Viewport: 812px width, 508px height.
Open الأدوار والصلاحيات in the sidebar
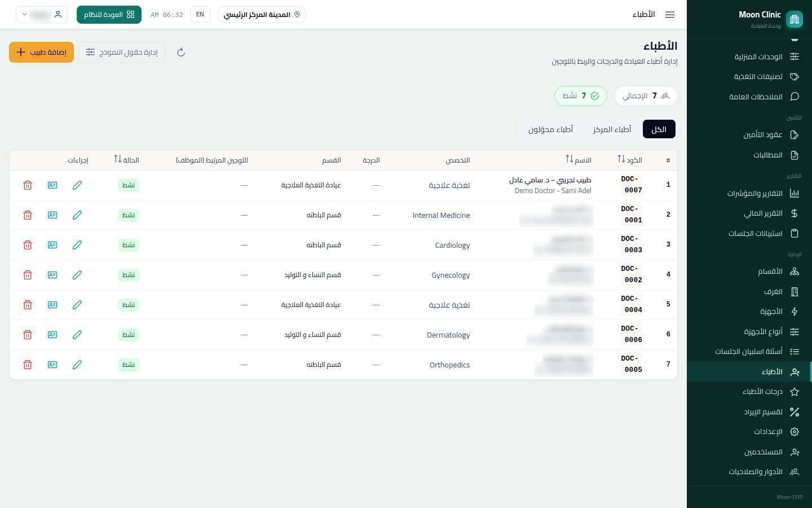[x=749, y=472]
